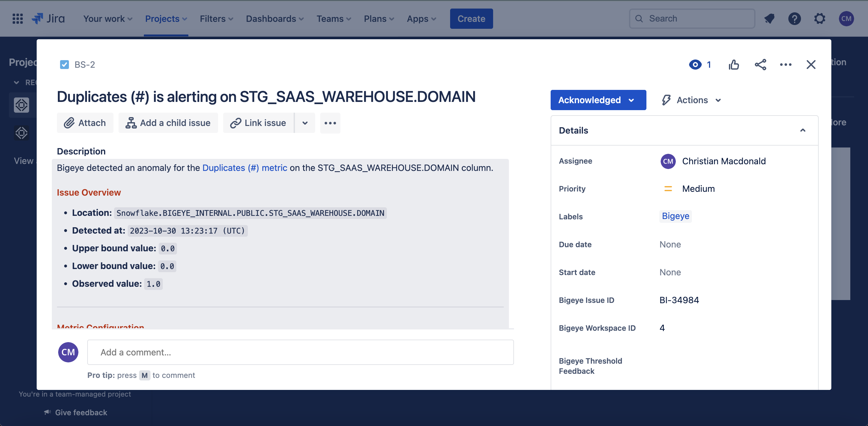Open Jira notifications bell
This screenshot has height=426, width=868.
click(x=769, y=19)
